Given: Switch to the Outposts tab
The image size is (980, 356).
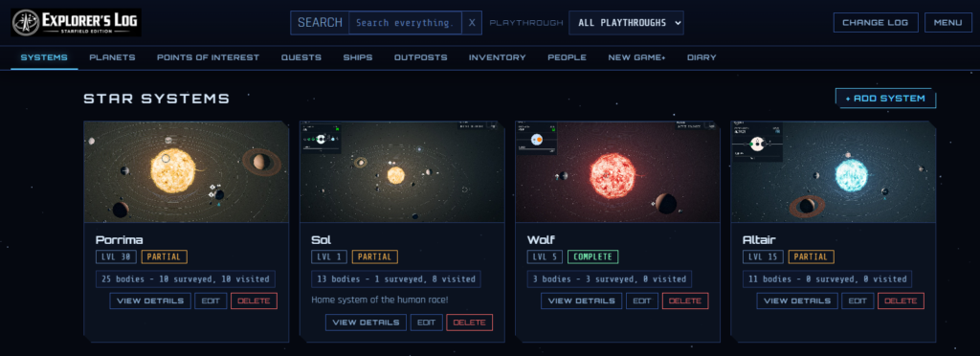Looking at the screenshot, I should pos(421,57).
